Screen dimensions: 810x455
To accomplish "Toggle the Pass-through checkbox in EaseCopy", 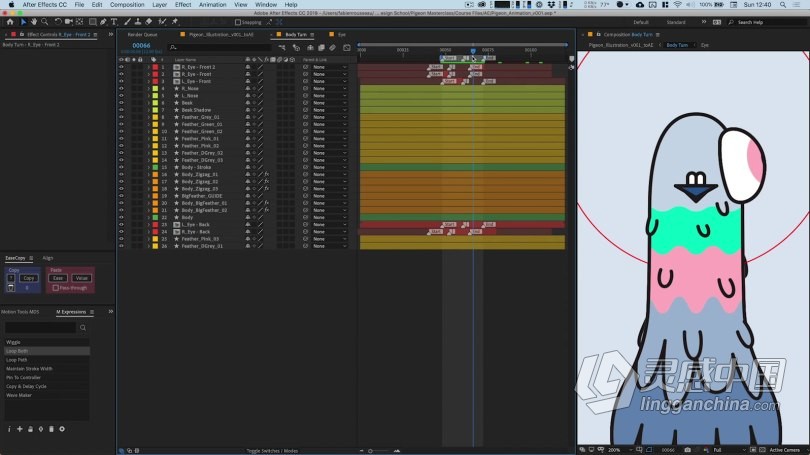I will pyautogui.click(x=55, y=288).
